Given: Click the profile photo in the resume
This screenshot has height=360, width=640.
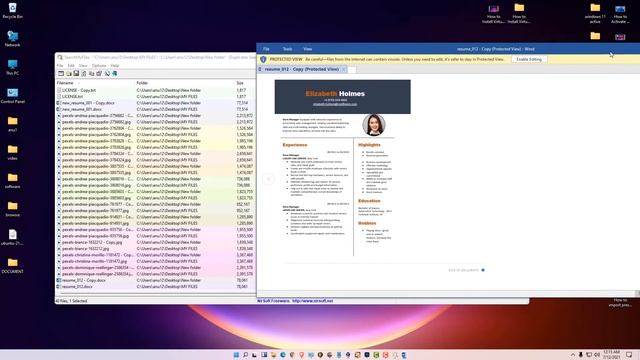Looking at the screenshot, I should tap(373, 125).
